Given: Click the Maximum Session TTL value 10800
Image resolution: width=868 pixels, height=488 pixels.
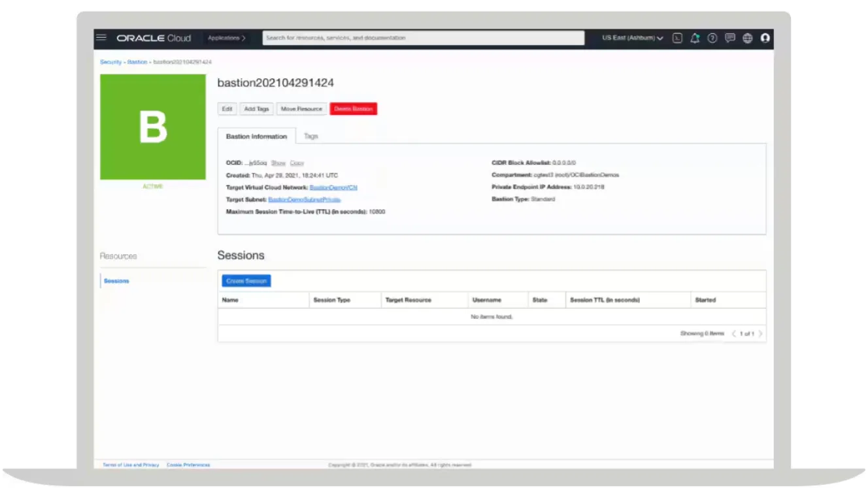Looking at the screenshot, I should 377,212.
